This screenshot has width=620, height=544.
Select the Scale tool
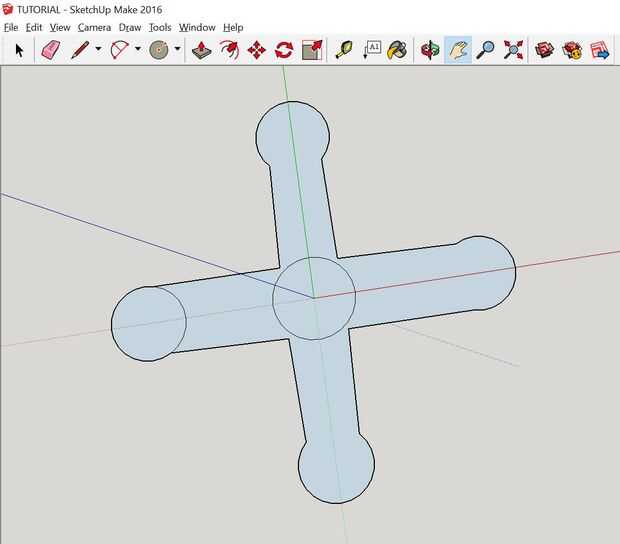click(312, 50)
